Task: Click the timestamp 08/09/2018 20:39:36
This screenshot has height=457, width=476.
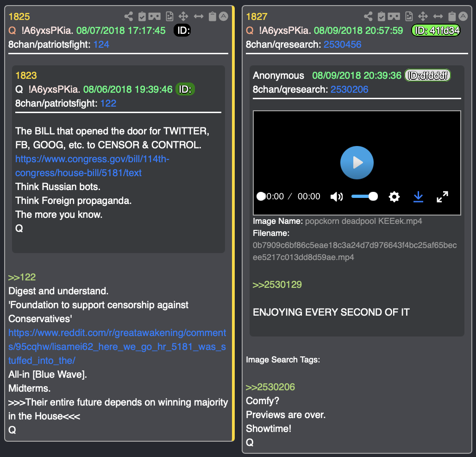Action: (x=357, y=76)
